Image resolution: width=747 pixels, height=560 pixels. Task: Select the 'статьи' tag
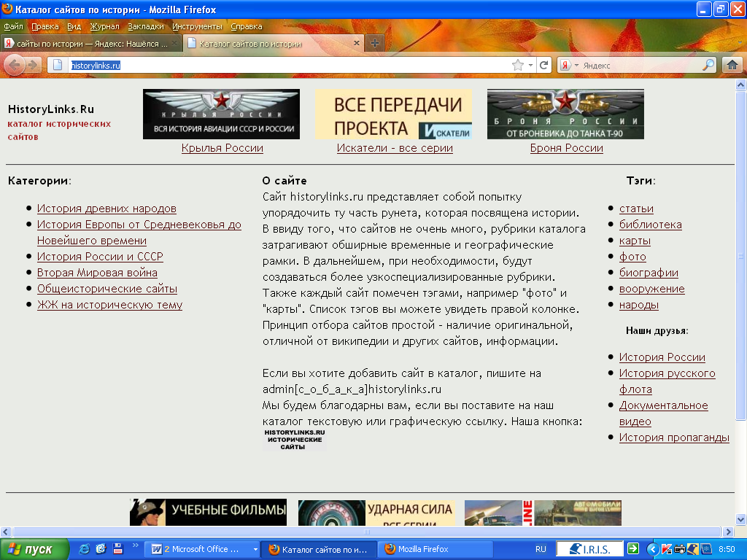[636, 209]
